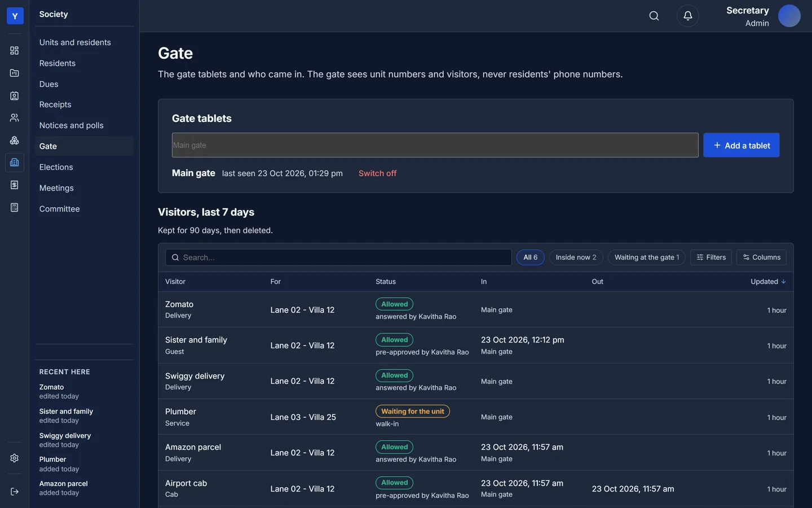812x508 pixels.
Task: Click Add a tablet button
Action: (x=742, y=145)
